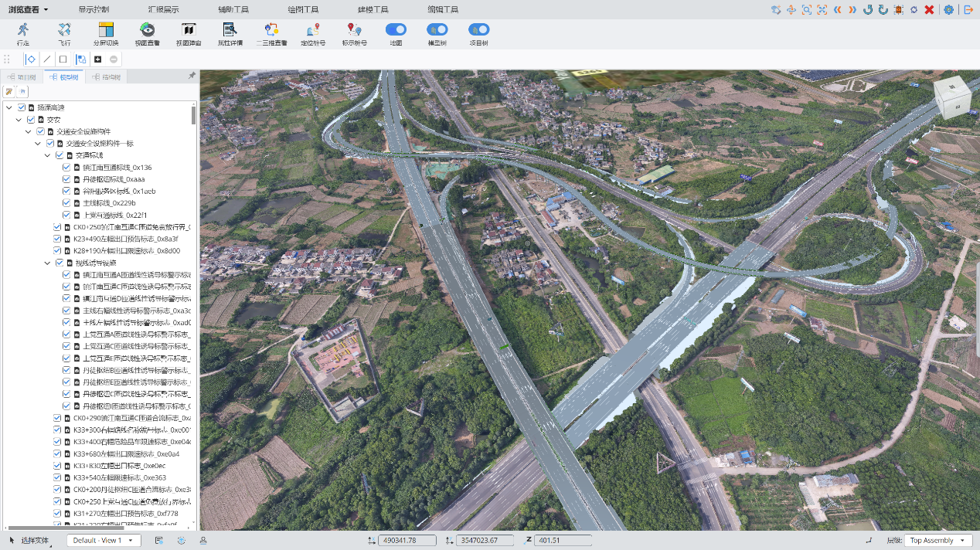This screenshot has width=980, height=550.
Task: Open the Default - View 1 dropdown button
Action: 103,541
